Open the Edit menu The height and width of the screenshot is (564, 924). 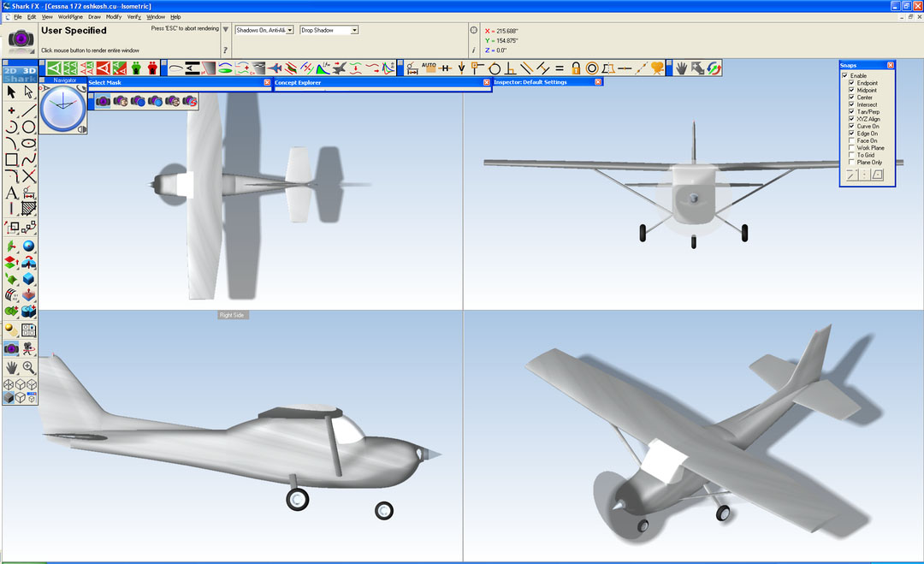(x=32, y=17)
